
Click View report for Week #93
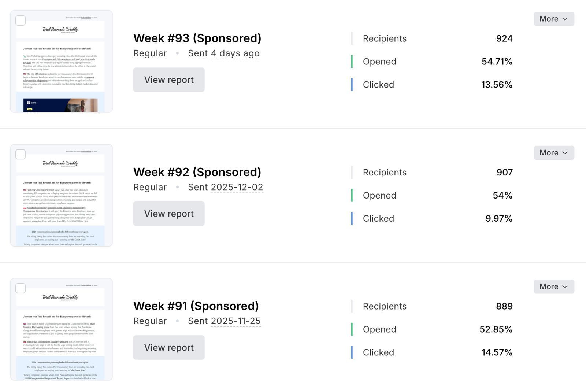[168, 79]
